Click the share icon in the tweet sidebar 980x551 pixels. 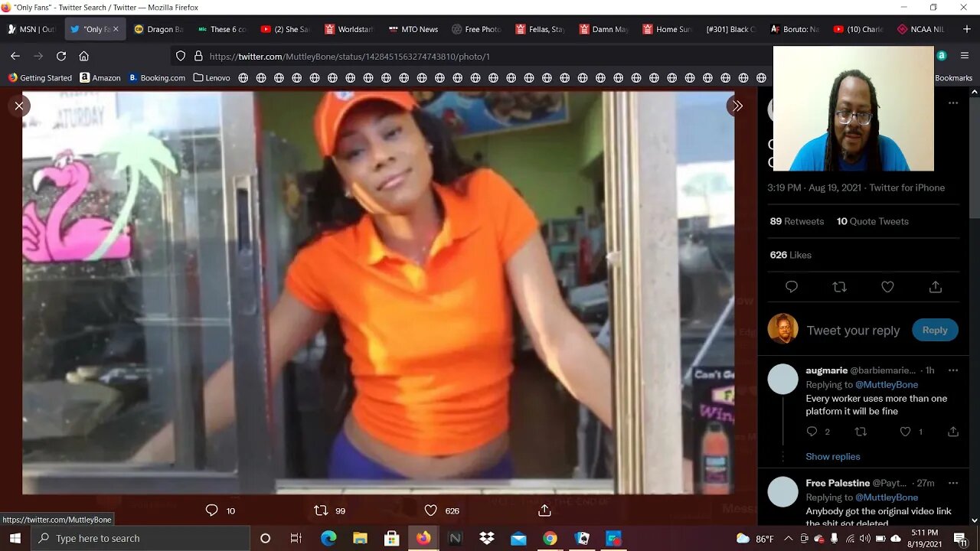pos(935,287)
